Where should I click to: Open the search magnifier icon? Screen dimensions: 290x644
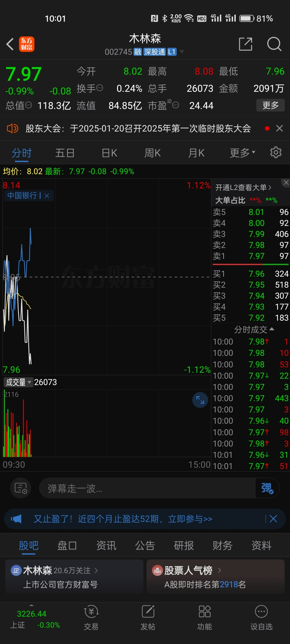click(274, 44)
